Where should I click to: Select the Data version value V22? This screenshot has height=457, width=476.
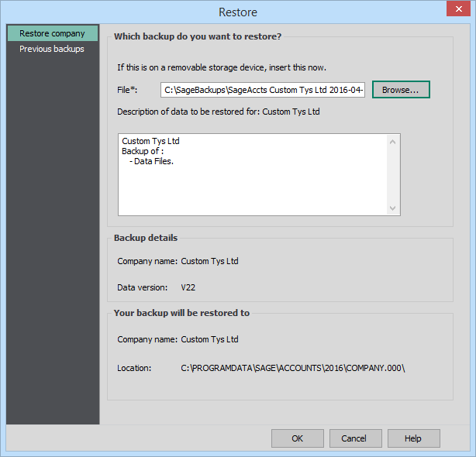click(x=188, y=287)
